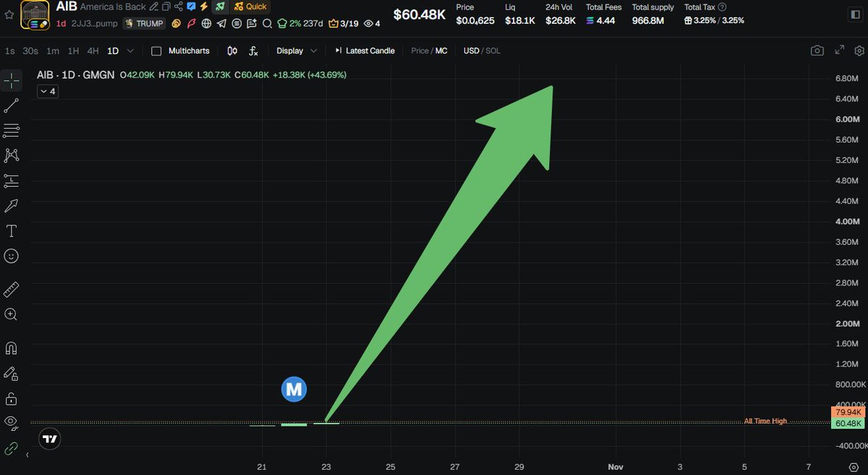868x475 pixels.
Task: Hide all drawings with eye icon
Action: pos(11,424)
